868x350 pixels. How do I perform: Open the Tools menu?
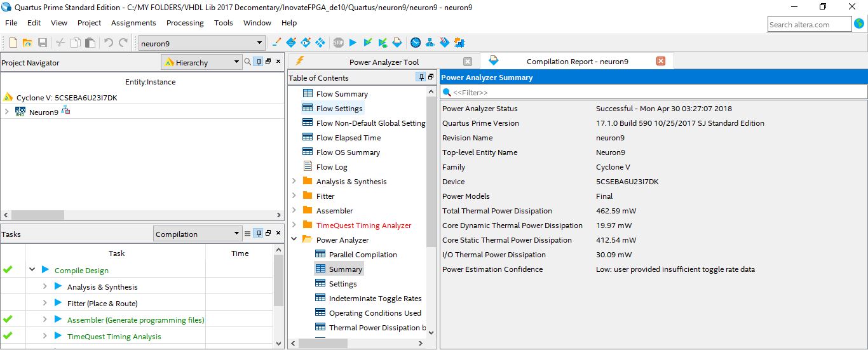tap(223, 23)
